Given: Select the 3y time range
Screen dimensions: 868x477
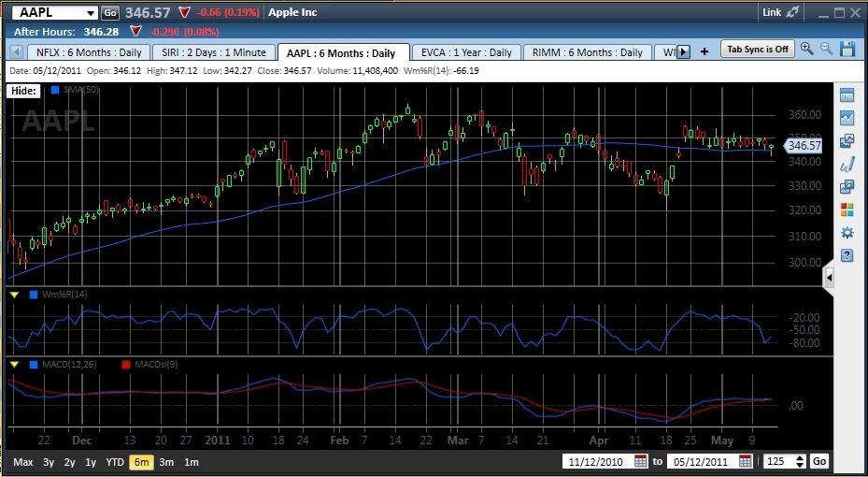Looking at the screenshot, I should pyautogui.click(x=49, y=462).
